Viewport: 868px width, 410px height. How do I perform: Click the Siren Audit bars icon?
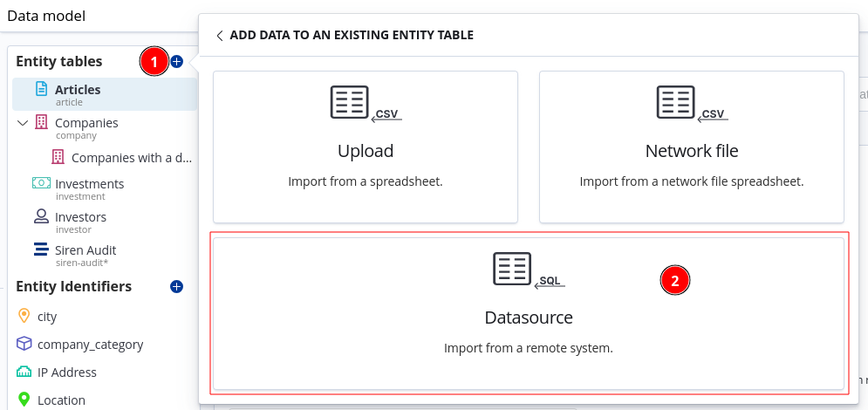click(41, 249)
